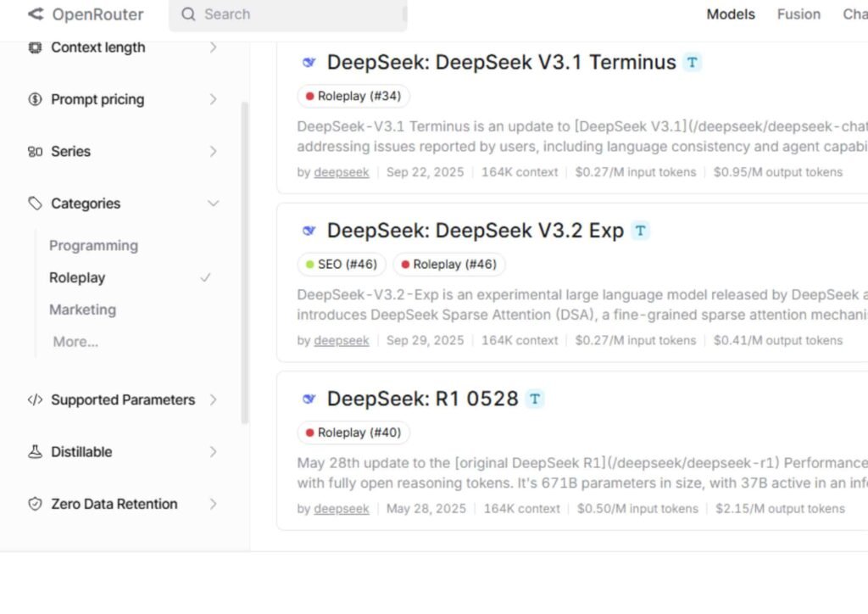Open deepseek author link under V3.1 Terminus
The height and width of the screenshot is (614, 868).
pyautogui.click(x=342, y=172)
